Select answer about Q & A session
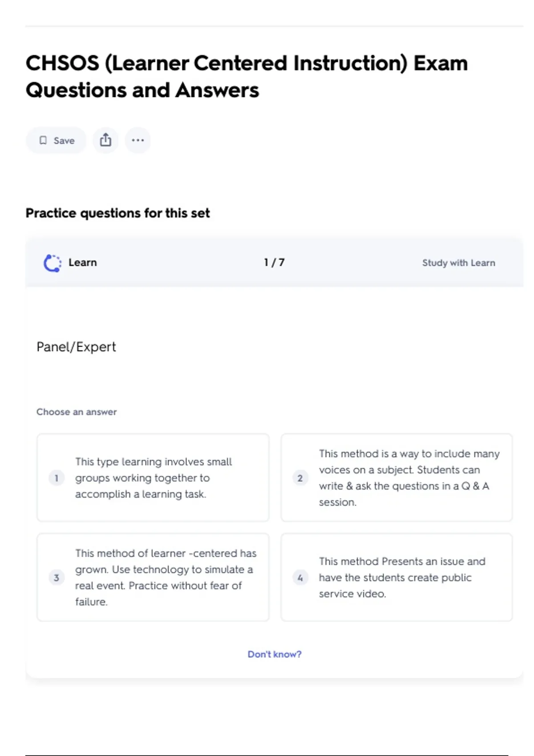This screenshot has height=756, width=534. pyautogui.click(x=396, y=478)
